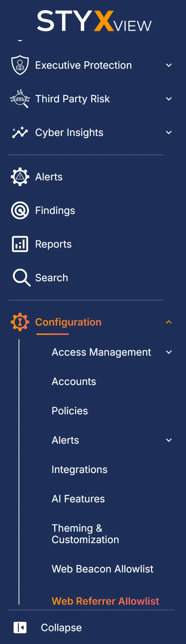Go to the Findings page
This screenshot has height=644, width=186.
[55, 210]
